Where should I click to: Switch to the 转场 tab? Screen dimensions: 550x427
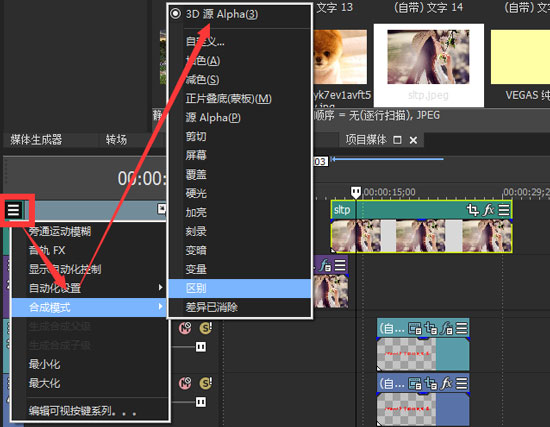pos(116,140)
